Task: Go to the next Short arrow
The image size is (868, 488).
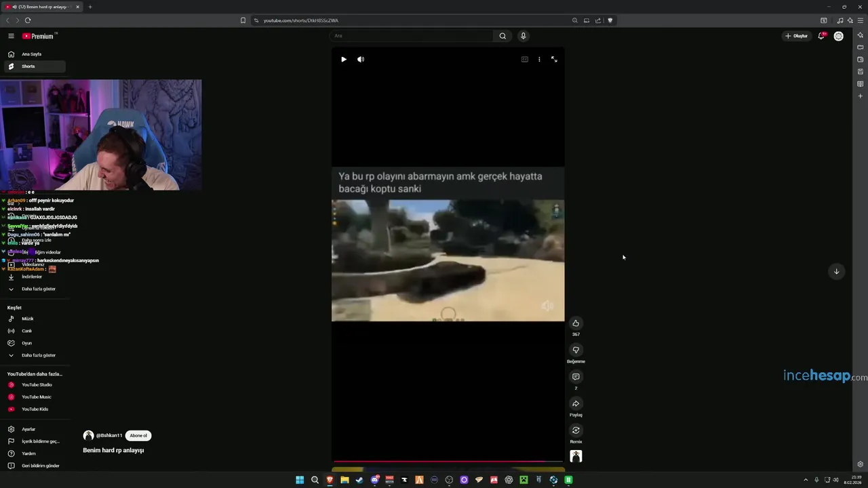Action: pos(836,271)
